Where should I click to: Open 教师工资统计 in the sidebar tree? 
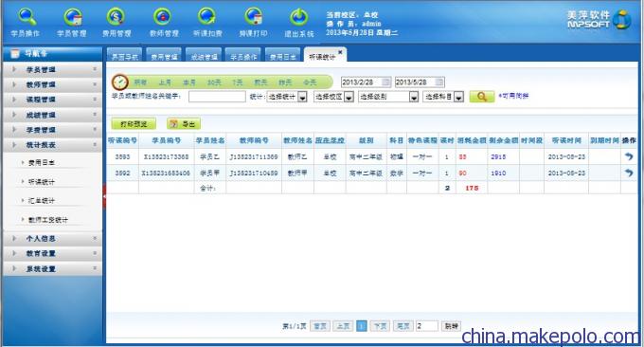click(x=48, y=220)
